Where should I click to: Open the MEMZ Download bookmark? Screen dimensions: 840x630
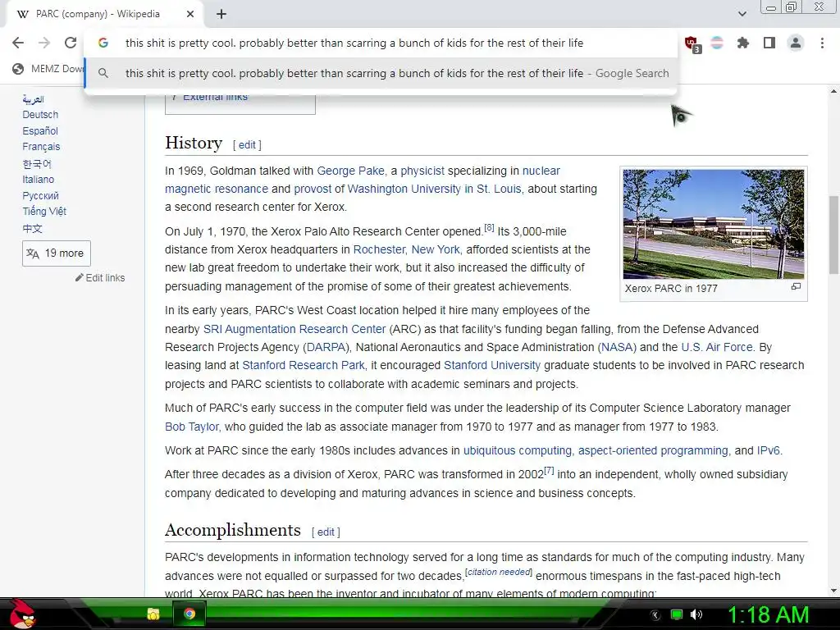48,69
